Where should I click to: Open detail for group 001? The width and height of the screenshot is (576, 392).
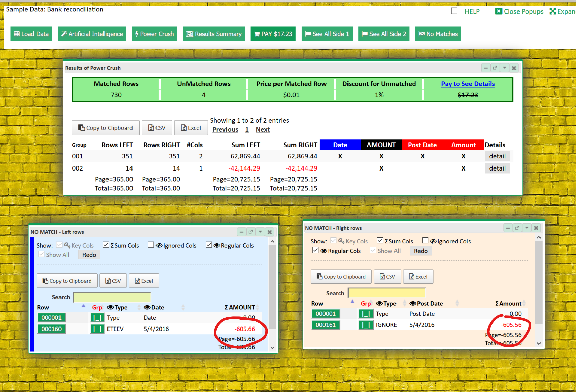[497, 156]
